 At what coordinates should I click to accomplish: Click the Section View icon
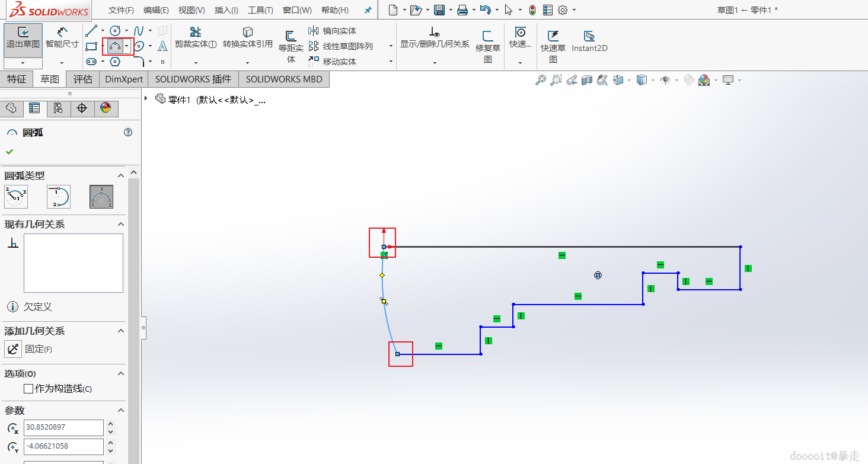coord(587,80)
